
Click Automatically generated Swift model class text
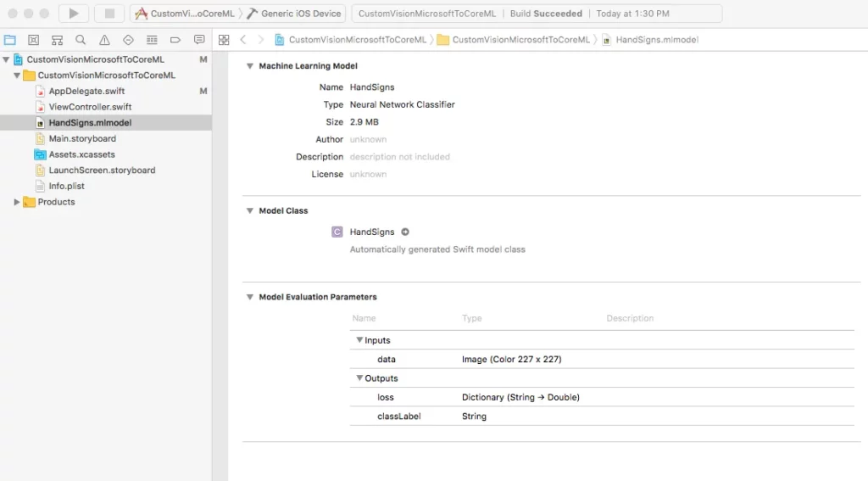(x=437, y=249)
